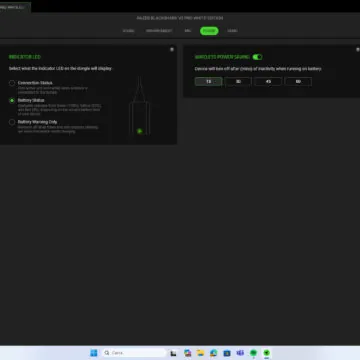Click the highlighted POWER tab

(209, 31)
